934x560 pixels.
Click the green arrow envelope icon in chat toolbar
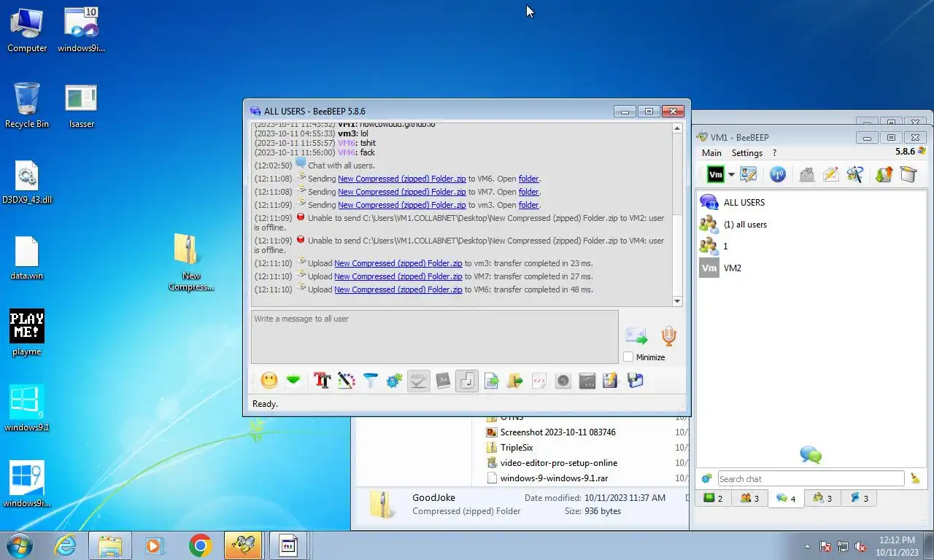tap(293, 381)
